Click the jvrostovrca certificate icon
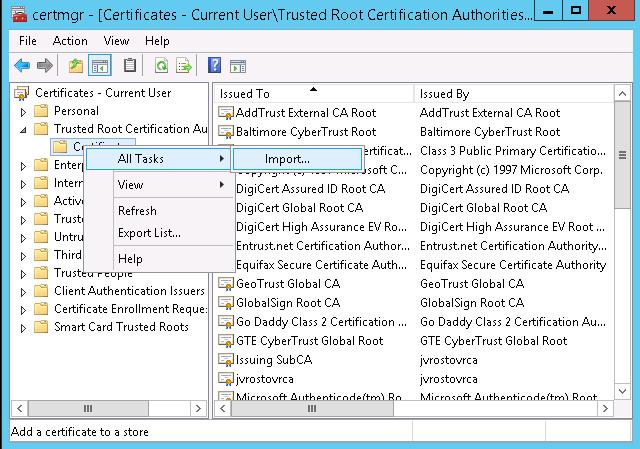The height and width of the screenshot is (449, 640). click(226, 379)
